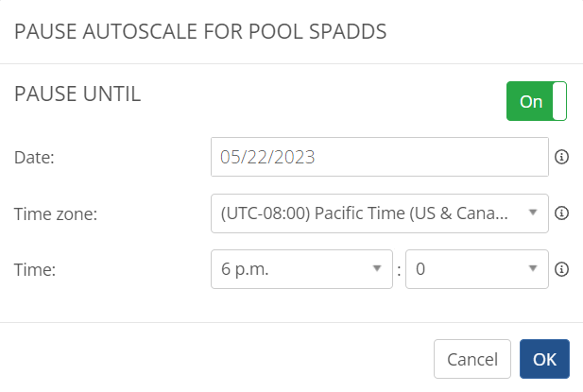Expand the minutes dropdown showing 0
Viewport: 583px width, 392px height.
click(x=476, y=269)
